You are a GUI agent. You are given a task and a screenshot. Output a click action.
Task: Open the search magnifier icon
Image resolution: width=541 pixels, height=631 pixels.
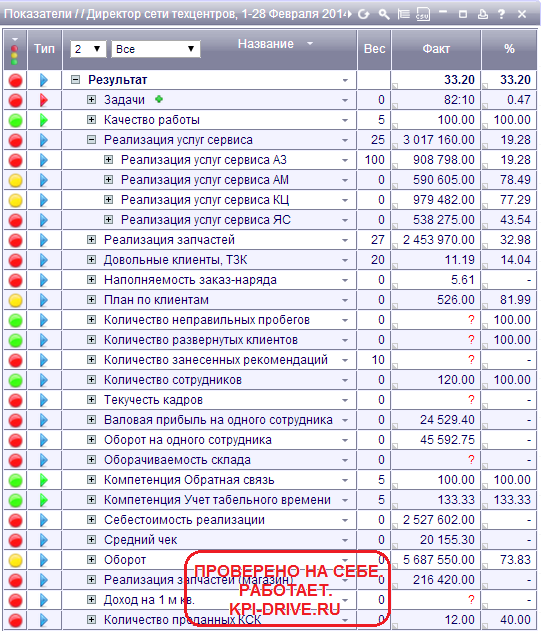[384, 14]
